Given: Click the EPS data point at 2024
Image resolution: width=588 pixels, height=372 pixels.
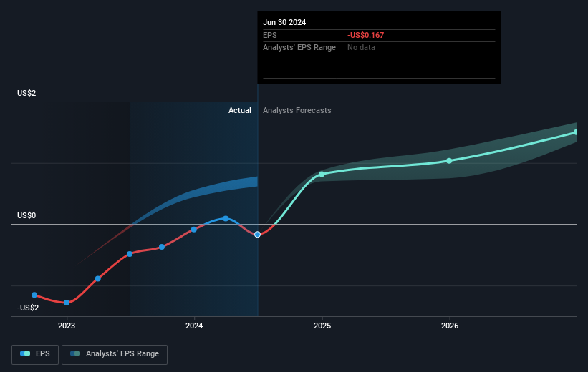Looking at the screenshot, I should (x=194, y=229).
